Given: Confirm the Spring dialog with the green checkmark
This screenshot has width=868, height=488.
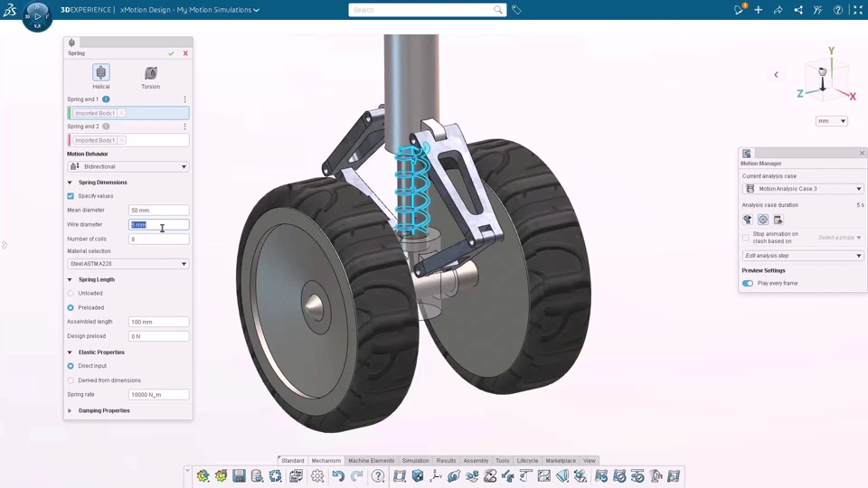Looking at the screenshot, I should [171, 53].
